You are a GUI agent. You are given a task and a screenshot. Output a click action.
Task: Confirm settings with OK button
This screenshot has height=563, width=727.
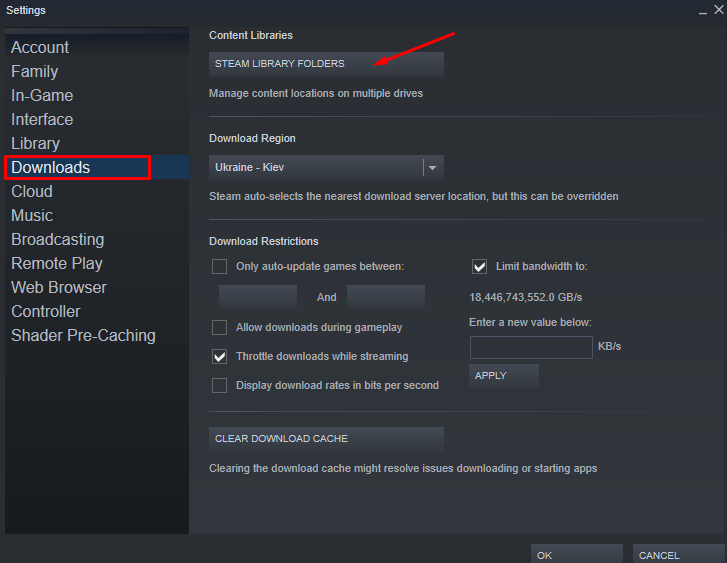click(577, 554)
